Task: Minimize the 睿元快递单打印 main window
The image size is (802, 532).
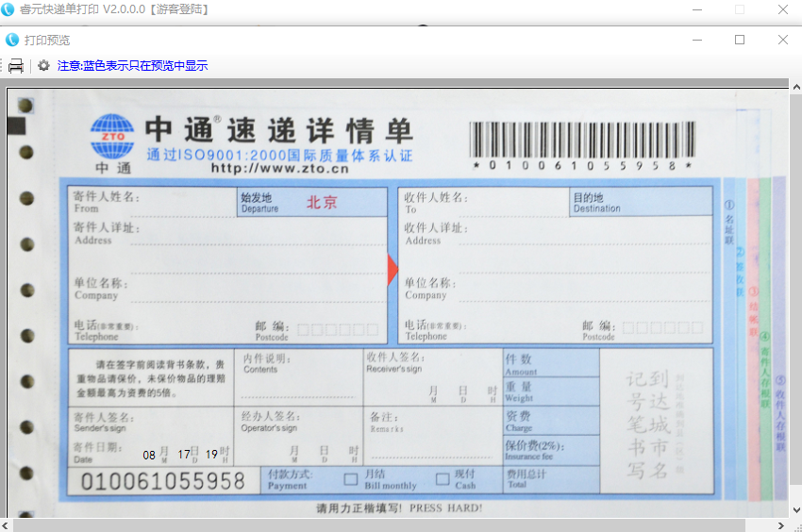Action: 697,9
